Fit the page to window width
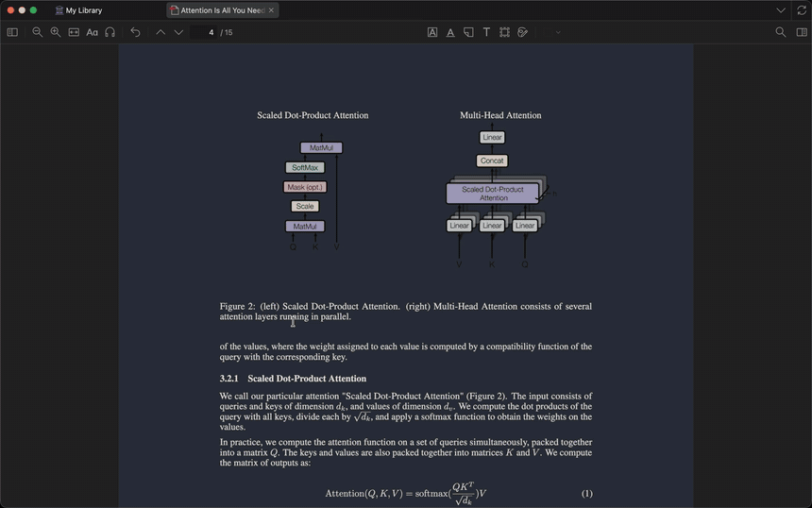This screenshot has width=812, height=508. (x=74, y=32)
